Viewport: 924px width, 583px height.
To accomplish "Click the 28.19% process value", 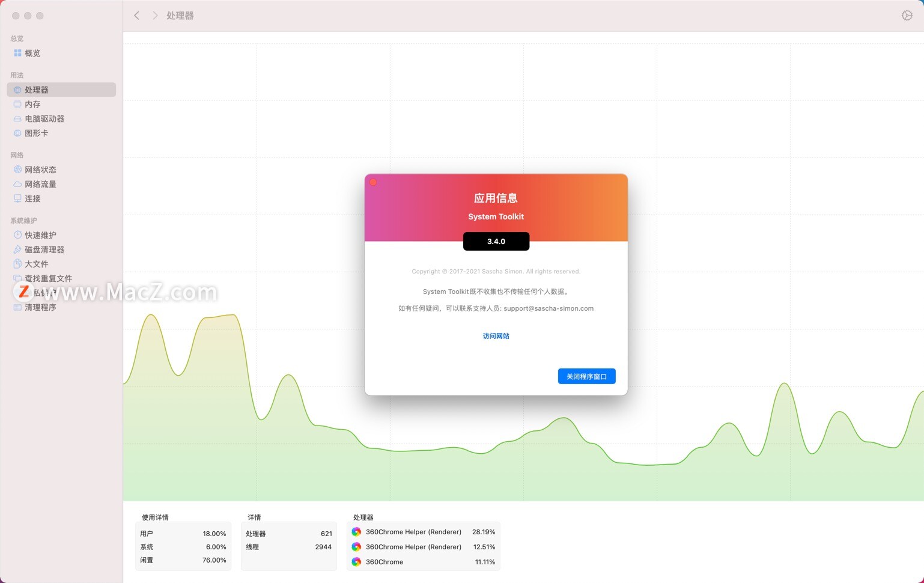I will coord(484,532).
